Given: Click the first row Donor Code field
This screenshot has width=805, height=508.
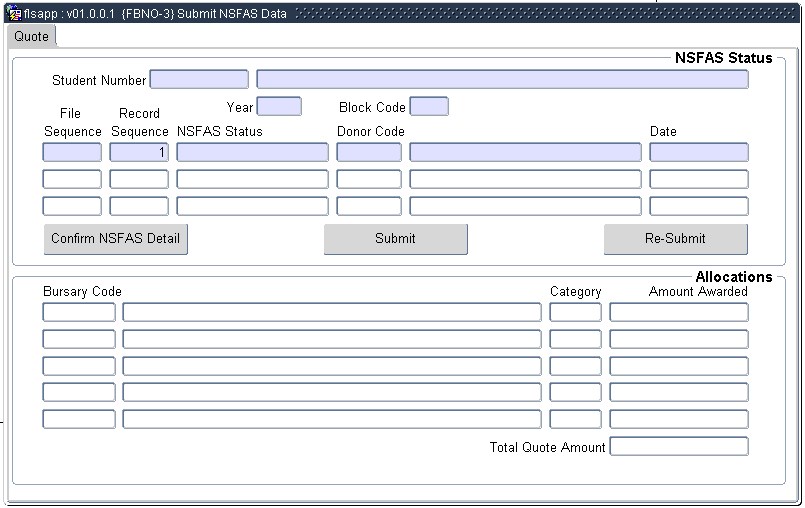Looking at the screenshot, I should click(369, 153).
